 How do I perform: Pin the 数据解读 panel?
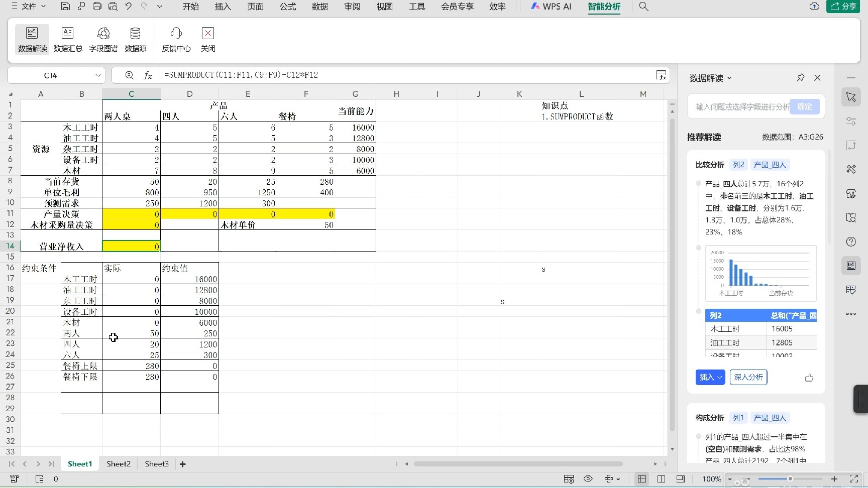pyautogui.click(x=800, y=78)
